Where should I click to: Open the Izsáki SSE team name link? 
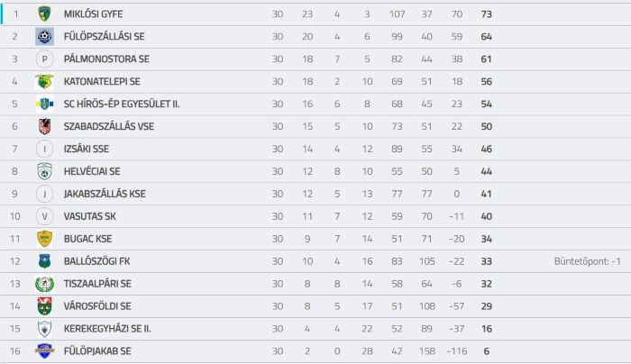pos(87,149)
